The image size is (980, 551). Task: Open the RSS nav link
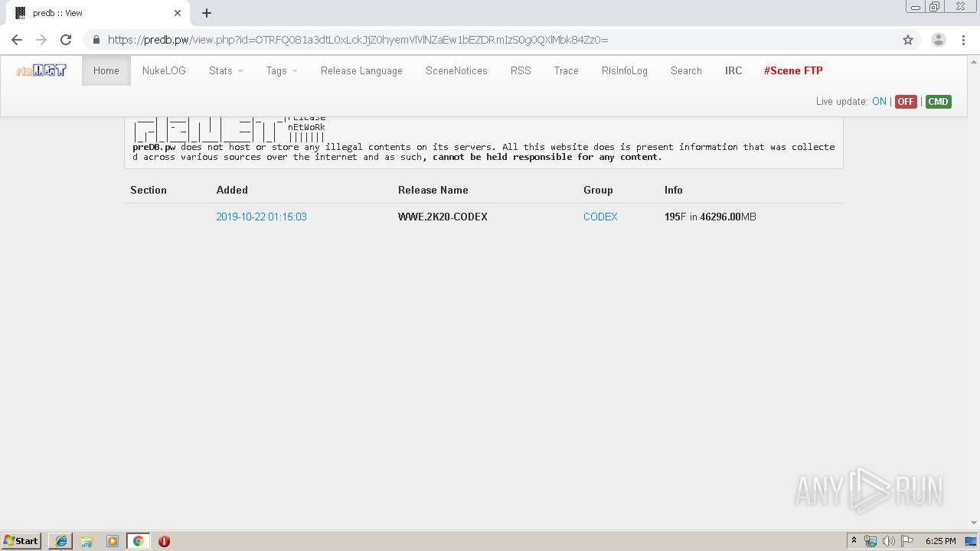(x=521, y=70)
